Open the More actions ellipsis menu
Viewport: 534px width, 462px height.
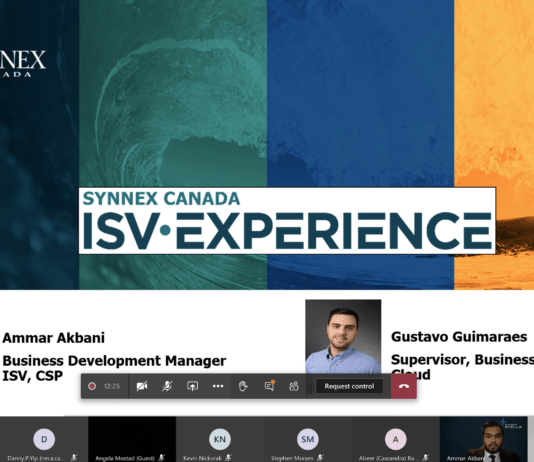point(218,386)
